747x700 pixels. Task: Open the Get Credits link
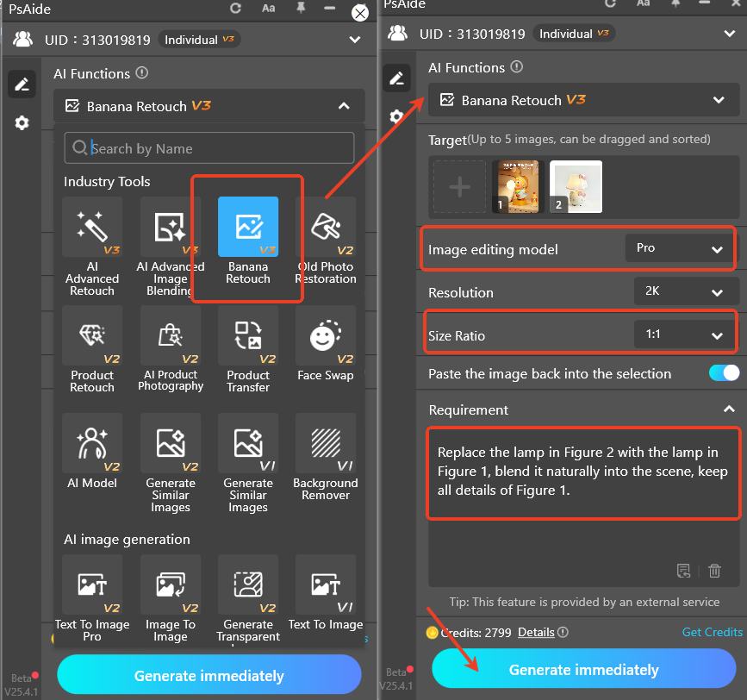point(712,632)
